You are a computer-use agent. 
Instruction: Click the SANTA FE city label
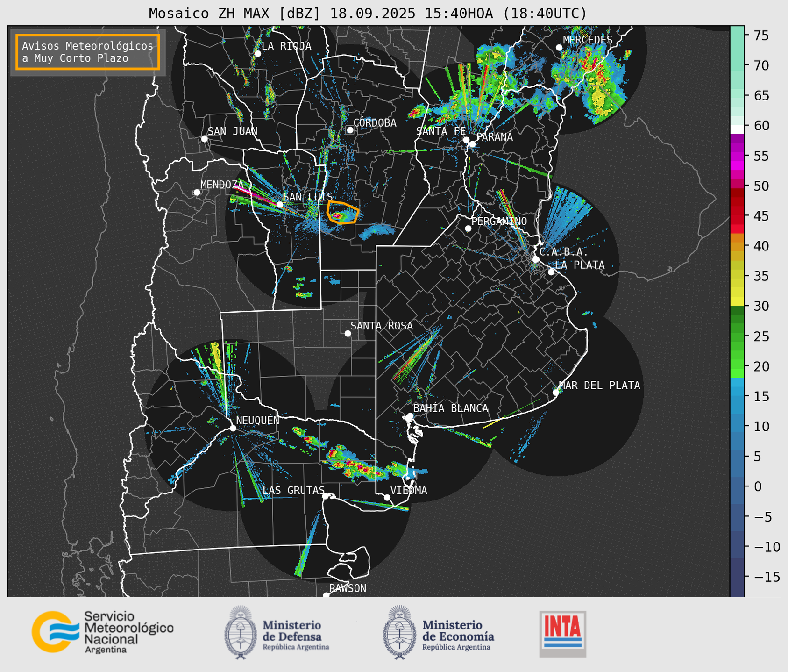441,131
